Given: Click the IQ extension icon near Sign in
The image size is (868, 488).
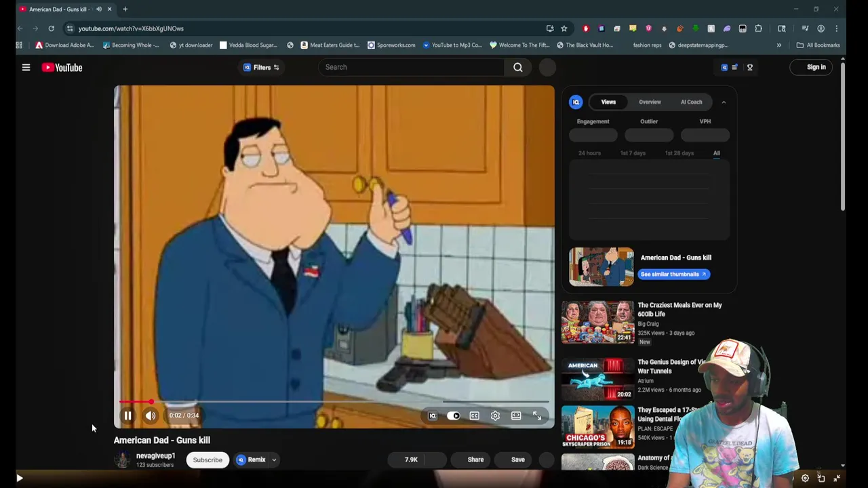Looking at the screenshot, I should pos(724,67).
